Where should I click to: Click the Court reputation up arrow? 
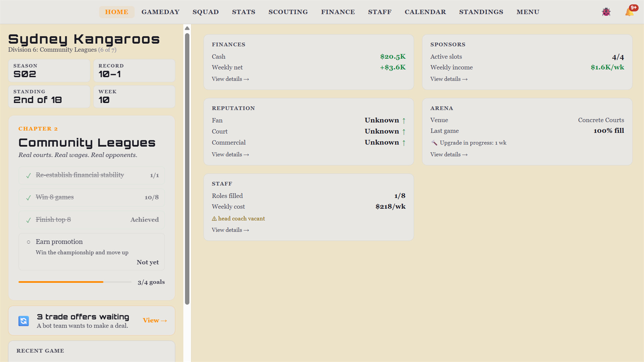404,131
